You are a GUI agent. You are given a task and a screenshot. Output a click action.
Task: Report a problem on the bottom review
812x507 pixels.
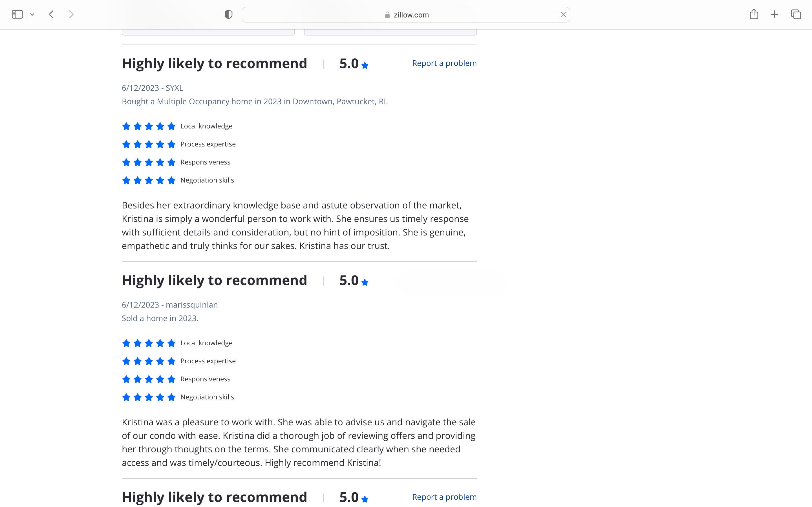(444, 497)
